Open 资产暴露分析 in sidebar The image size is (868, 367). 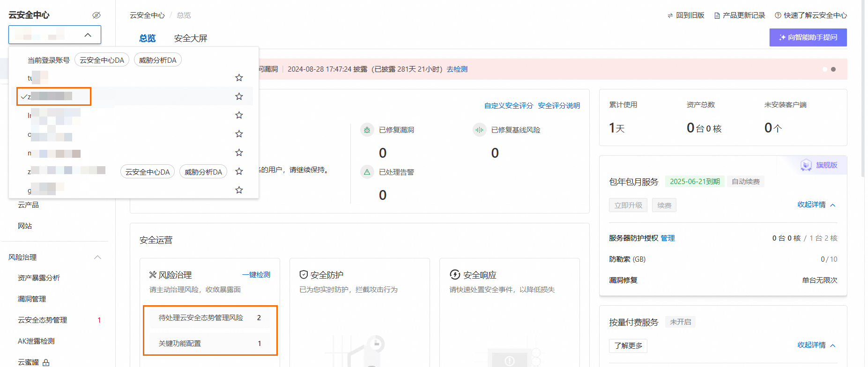tap(39, 278)
